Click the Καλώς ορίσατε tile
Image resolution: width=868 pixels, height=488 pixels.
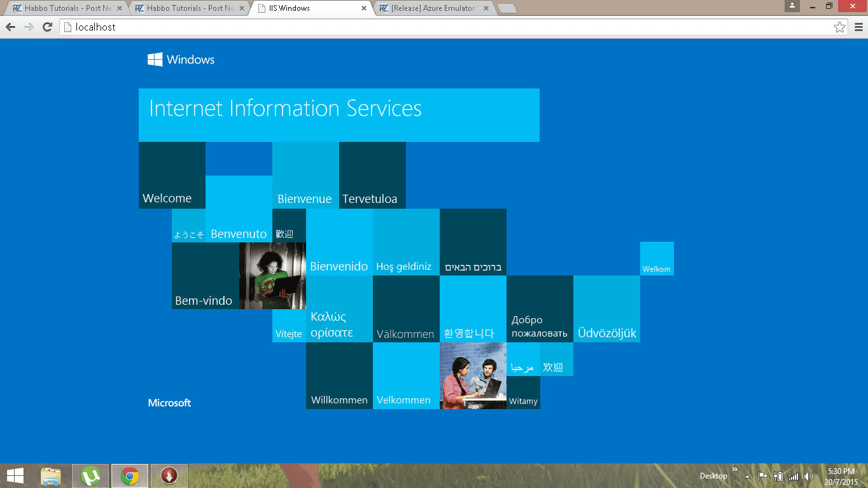click(x=339, y=309)
